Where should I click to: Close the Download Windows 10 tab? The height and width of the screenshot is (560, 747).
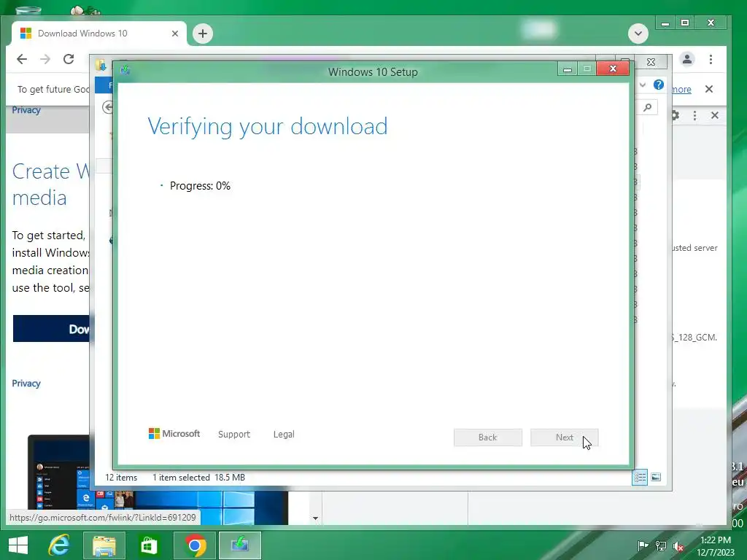[175, 34]
